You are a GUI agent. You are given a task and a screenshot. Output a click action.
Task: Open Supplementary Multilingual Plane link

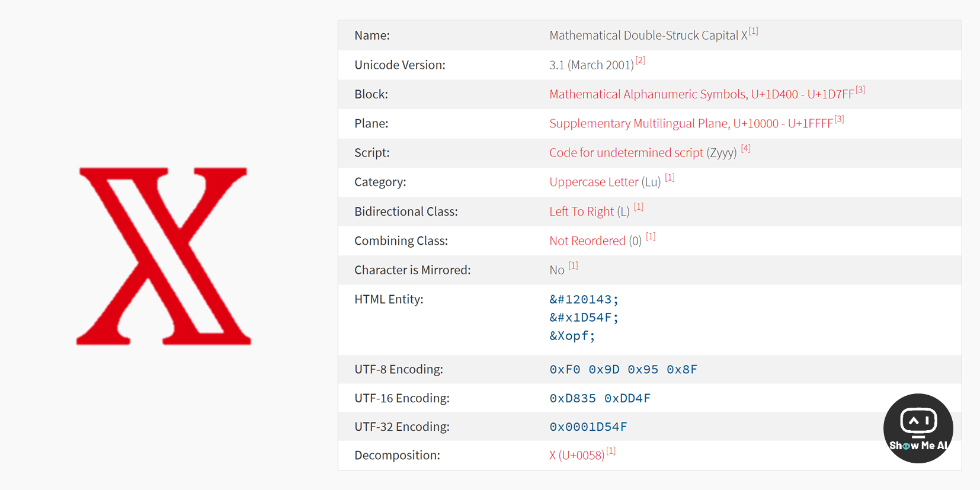coord(691,123)
